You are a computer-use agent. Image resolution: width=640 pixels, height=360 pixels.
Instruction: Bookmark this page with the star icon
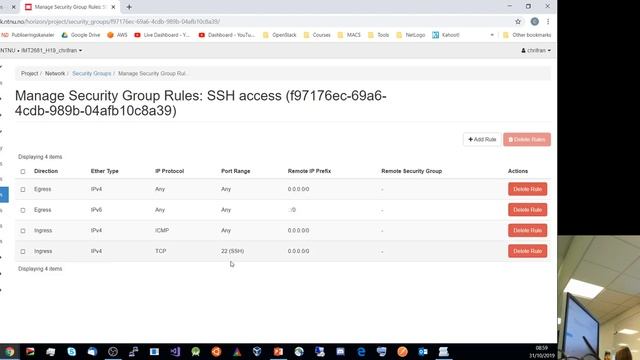pos(518,22)
